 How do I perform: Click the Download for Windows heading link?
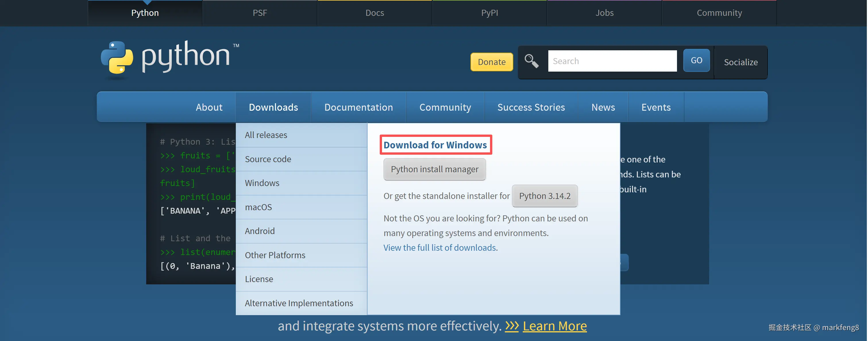coord(435,145)
